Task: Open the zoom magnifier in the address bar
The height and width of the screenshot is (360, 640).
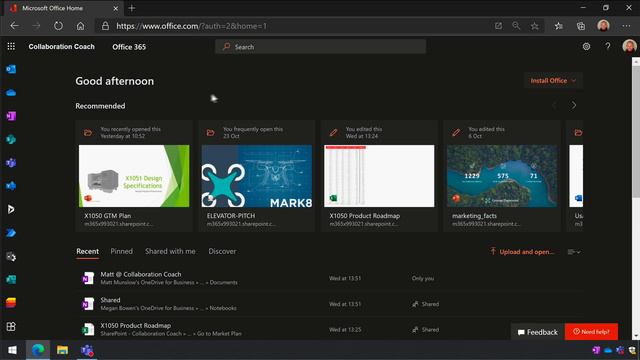Action: point(516,26)
